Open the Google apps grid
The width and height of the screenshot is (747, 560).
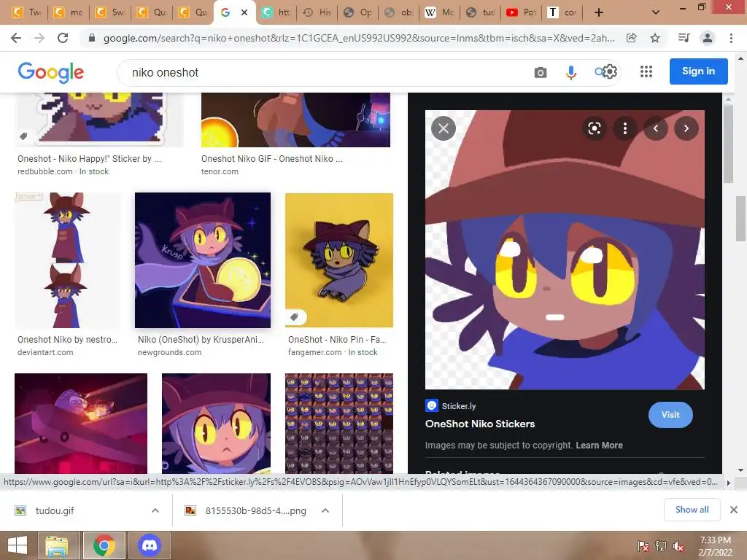click(x=646, y=71)
